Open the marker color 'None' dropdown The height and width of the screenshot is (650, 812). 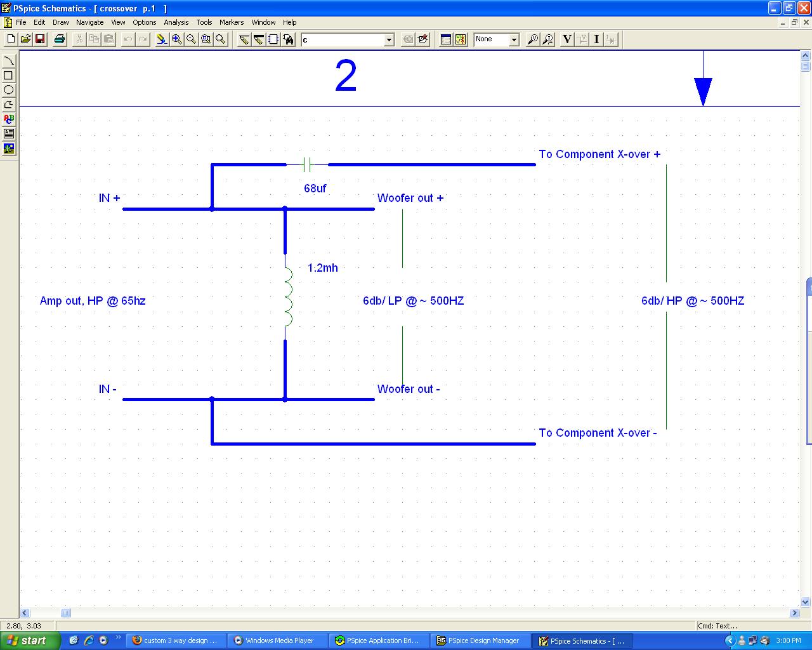(514, 40)
